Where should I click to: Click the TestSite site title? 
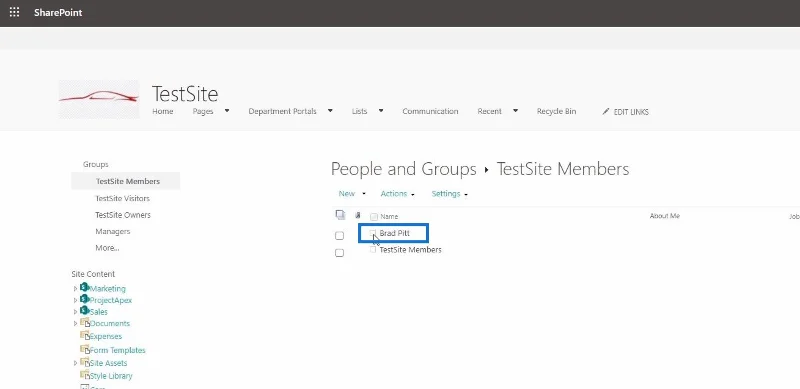coord(185,94)
